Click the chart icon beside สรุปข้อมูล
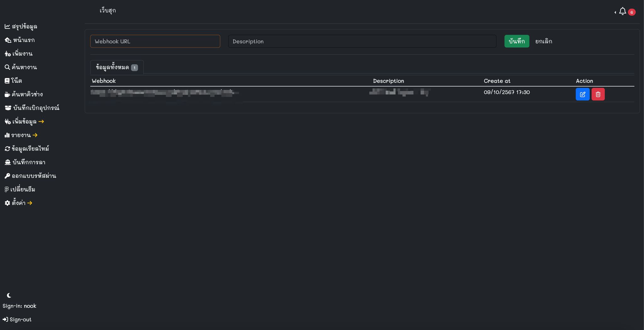 point(7,27)
